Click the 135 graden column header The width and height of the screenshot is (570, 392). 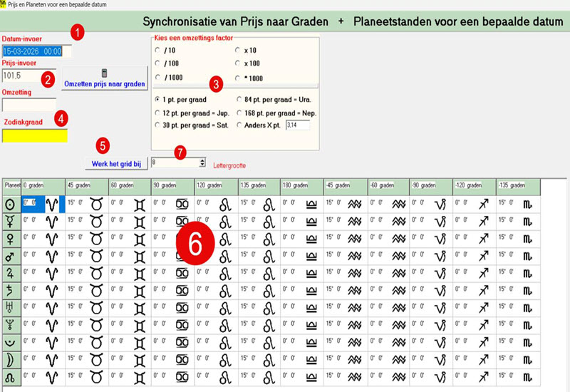click(x=259, y=187)
